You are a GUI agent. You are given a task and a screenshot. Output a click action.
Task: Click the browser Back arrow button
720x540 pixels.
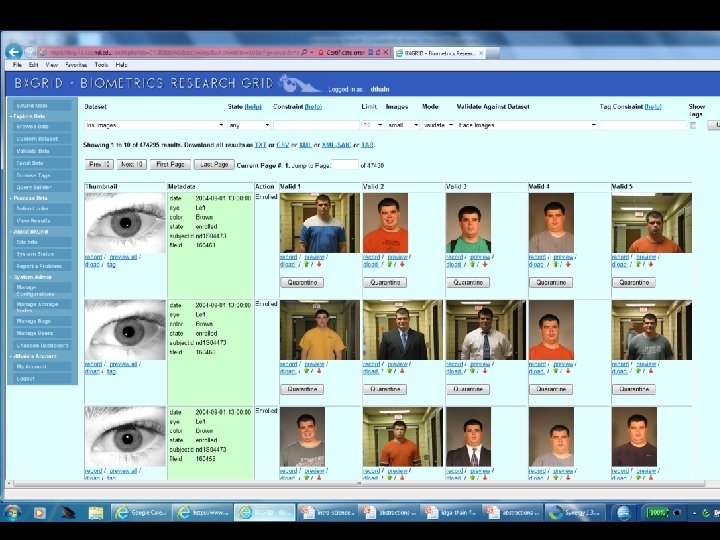coord(14,52)
